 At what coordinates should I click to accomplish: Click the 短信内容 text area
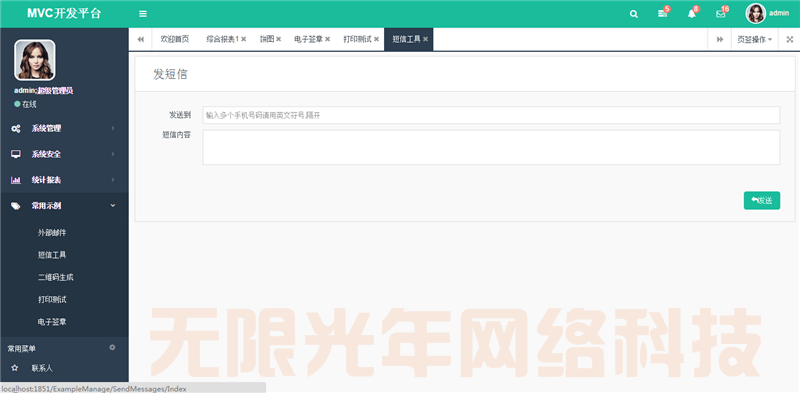tap(491, 148)
